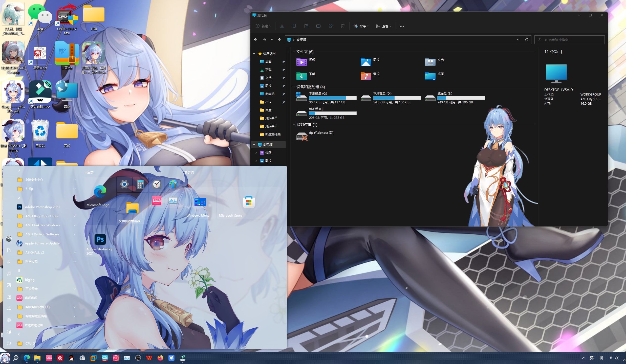Collapse the 设备和驱动器 group
Viewport: 626px width, 364px height.
[x=294, y=87]
